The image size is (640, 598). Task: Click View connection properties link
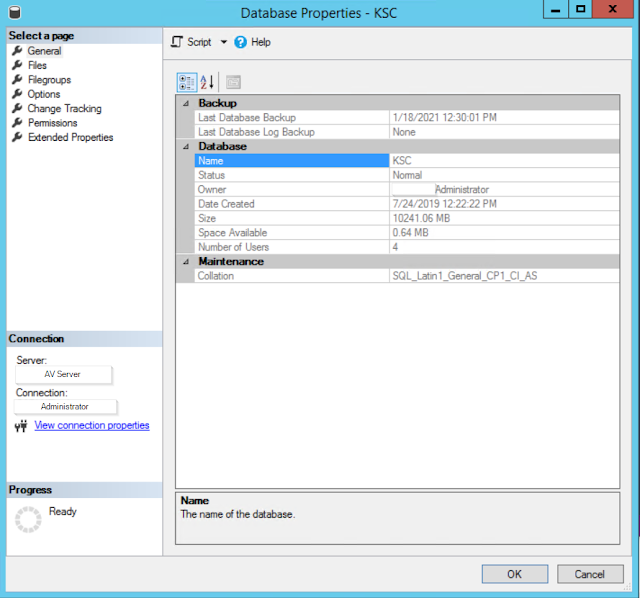(x=92, y=425)
